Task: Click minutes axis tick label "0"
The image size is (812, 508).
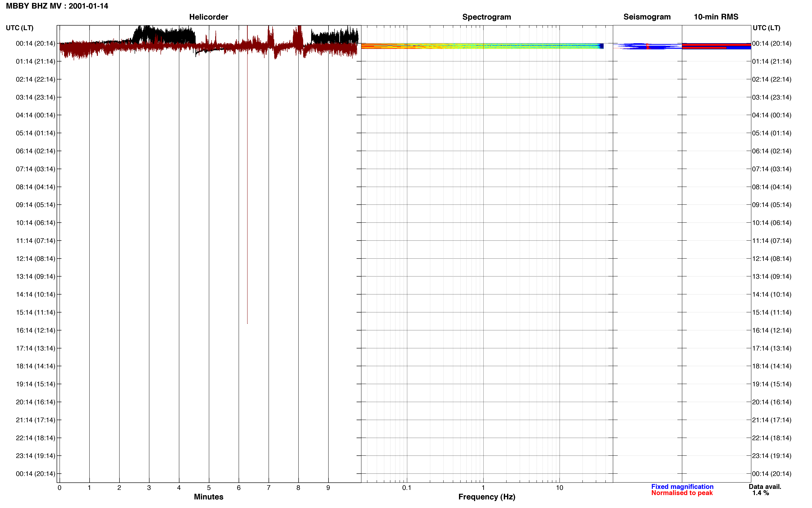Action: tap(59, 488)
